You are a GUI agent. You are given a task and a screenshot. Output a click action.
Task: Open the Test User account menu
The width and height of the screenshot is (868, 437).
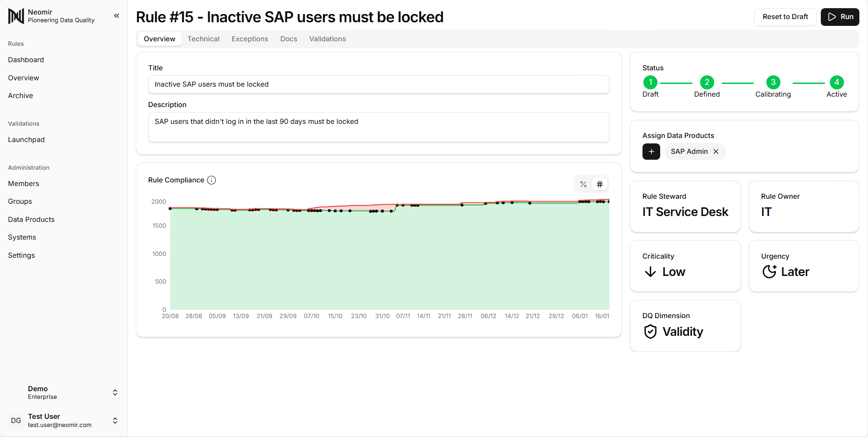pyautogui.click(x=115, y=421)
